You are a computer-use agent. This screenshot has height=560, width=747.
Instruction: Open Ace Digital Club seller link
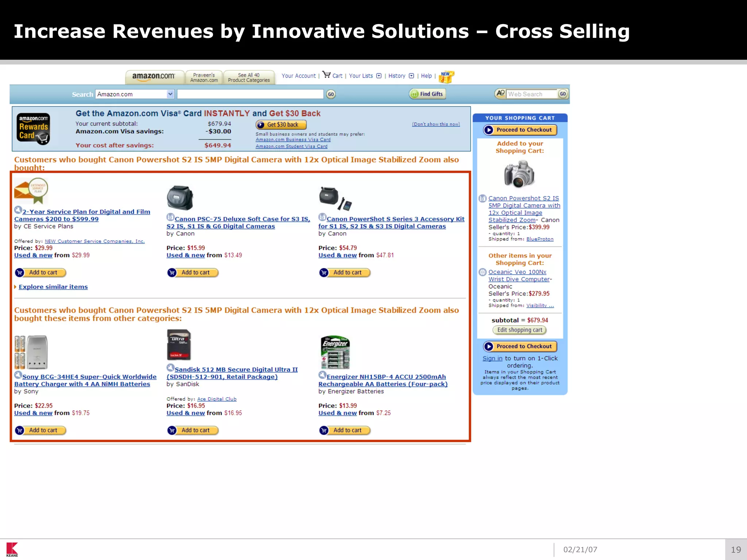(x=217, y=399)
